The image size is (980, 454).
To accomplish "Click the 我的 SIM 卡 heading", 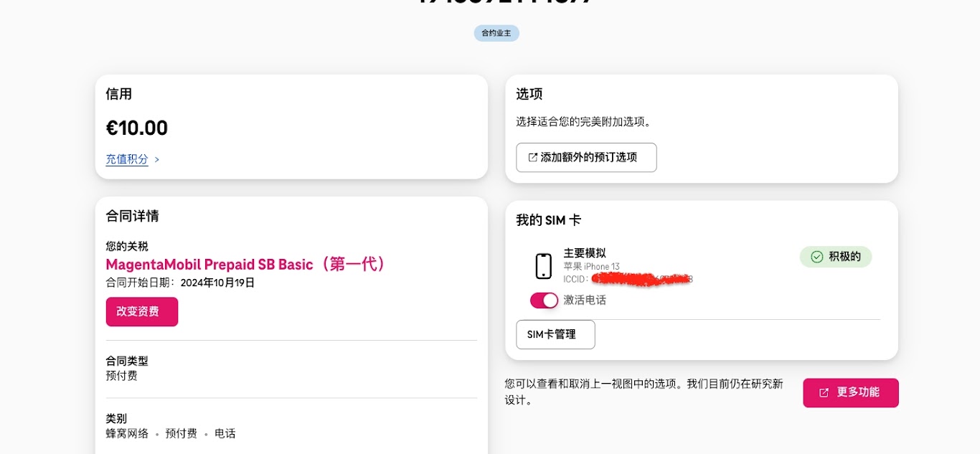I will tap(548, 220).
